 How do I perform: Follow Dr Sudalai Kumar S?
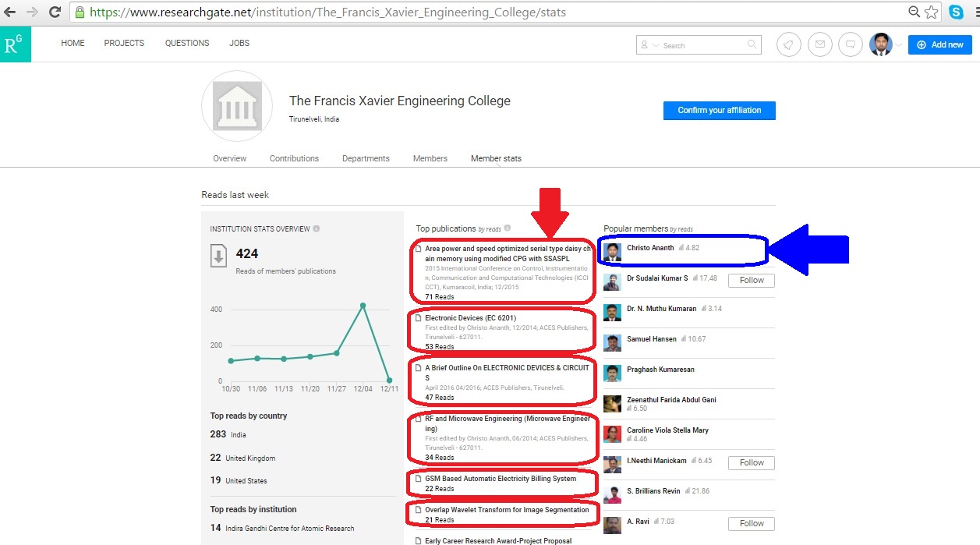(x=752, y=280)
